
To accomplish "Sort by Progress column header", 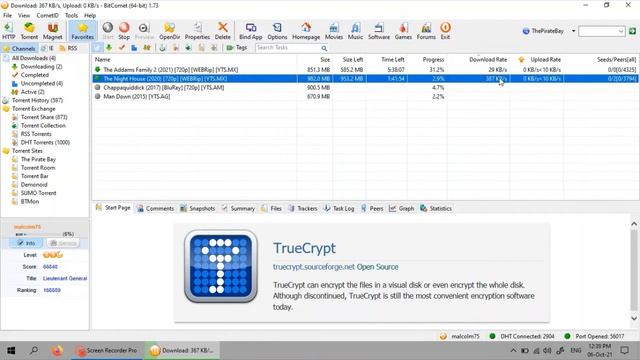I will tap(427, 60).
